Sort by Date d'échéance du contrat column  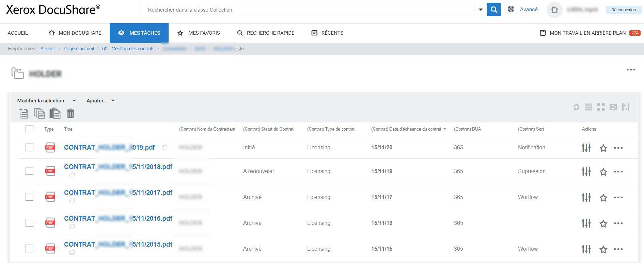click(x=408, y=129)
